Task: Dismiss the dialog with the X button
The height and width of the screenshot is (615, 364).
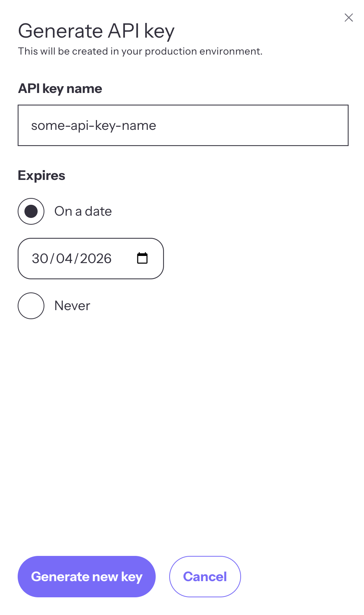Action: coord(349,17)
